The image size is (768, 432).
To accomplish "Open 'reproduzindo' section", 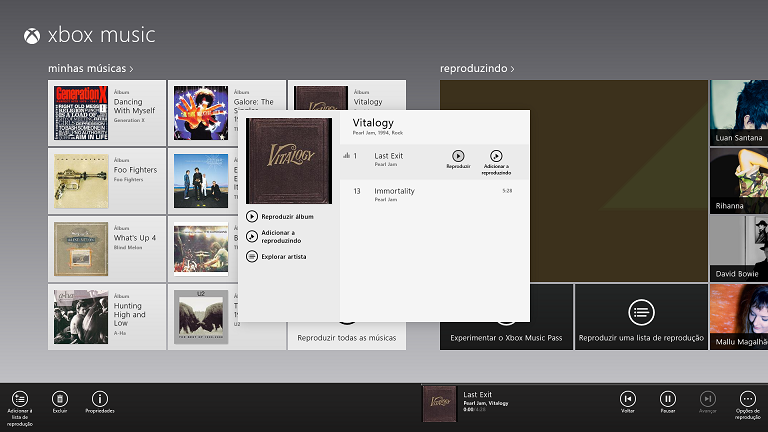I will click(x=477, y=69).
